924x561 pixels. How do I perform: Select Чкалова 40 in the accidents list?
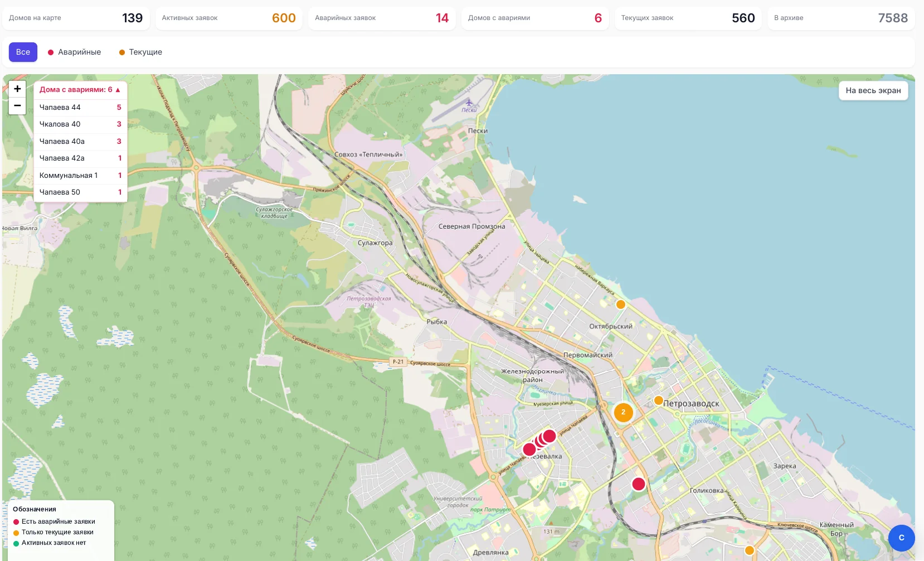tap(80, 124)
